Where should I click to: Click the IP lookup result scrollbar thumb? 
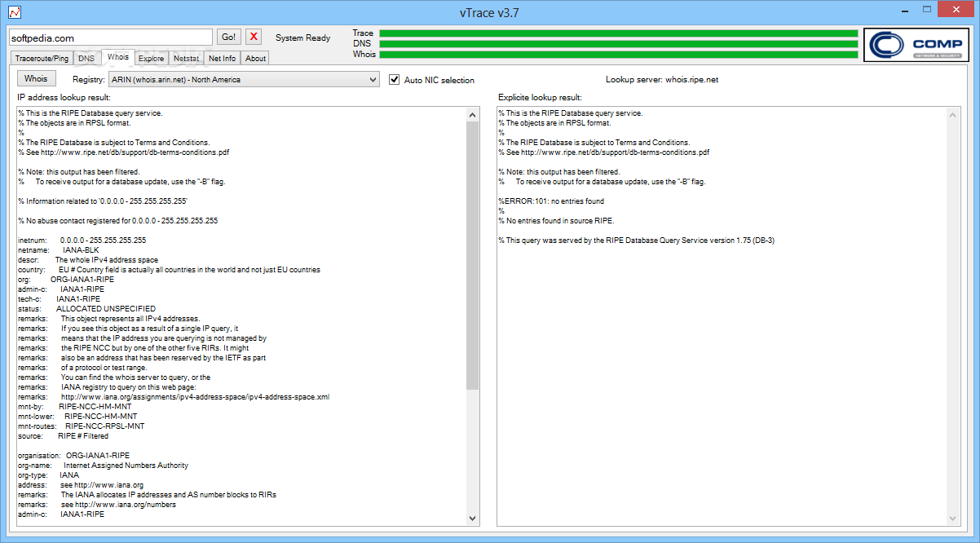[473, 255]
